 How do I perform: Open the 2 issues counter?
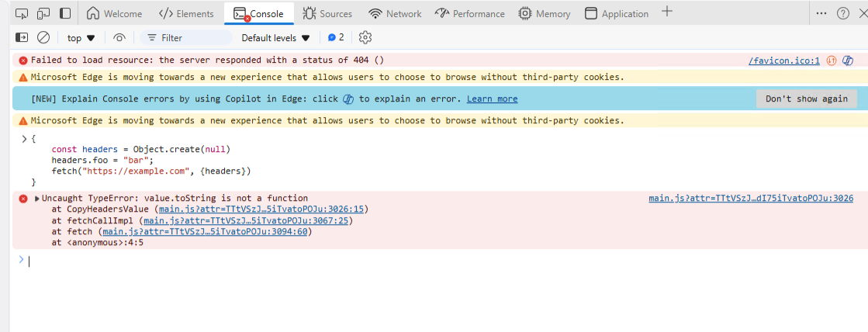[x=336, y=38]
